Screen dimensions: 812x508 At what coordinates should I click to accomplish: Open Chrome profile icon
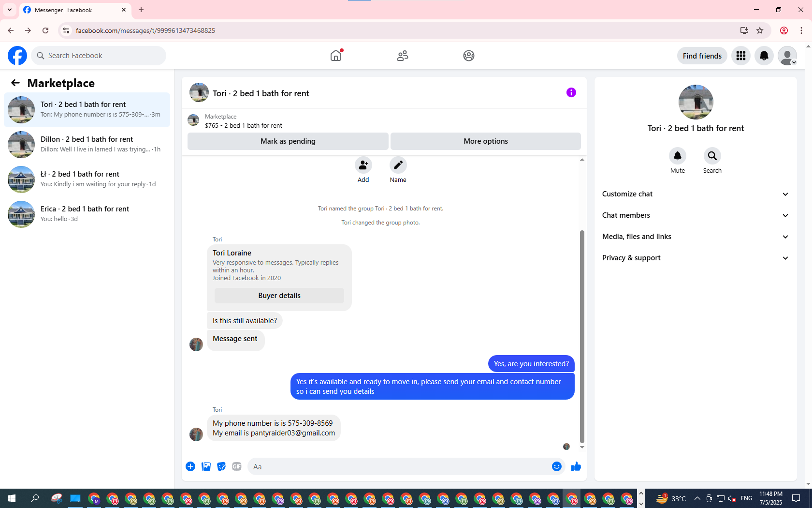[x=784, y=30]
